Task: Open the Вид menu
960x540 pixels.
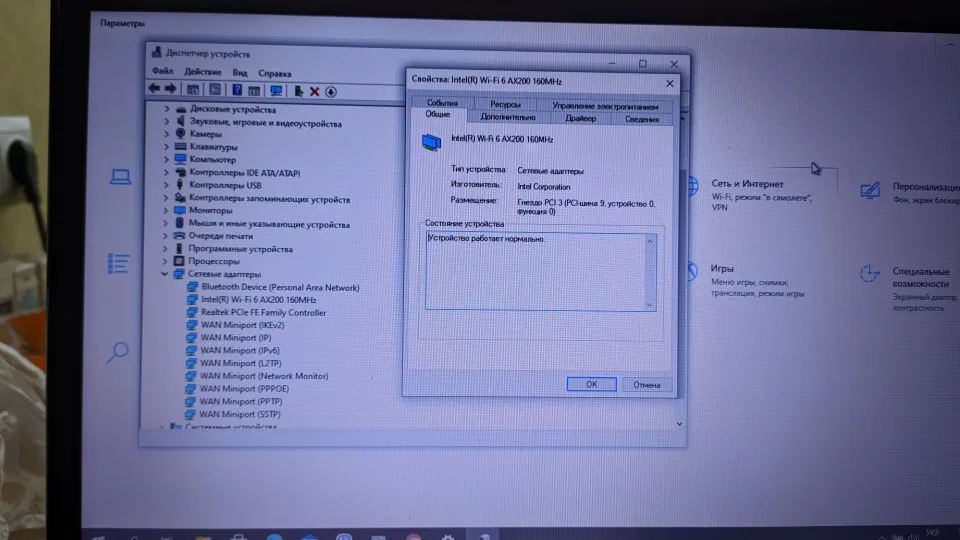Action: pyautogui.click(x=240, y=73)
